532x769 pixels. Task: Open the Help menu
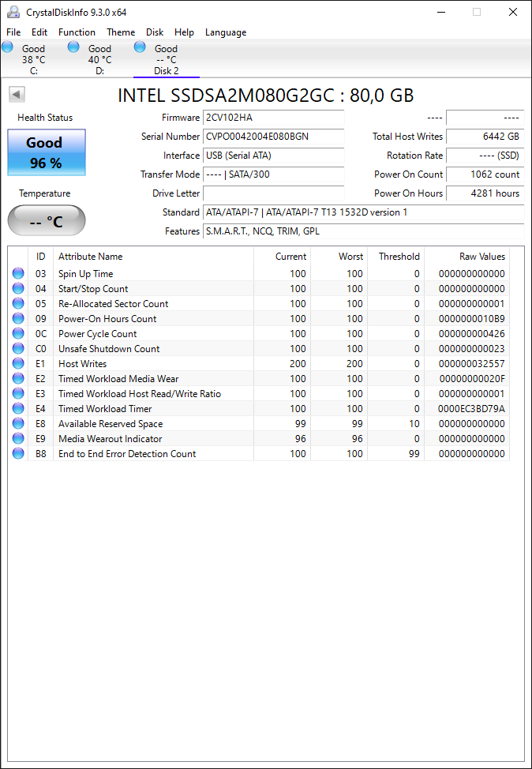pos(185,32)
